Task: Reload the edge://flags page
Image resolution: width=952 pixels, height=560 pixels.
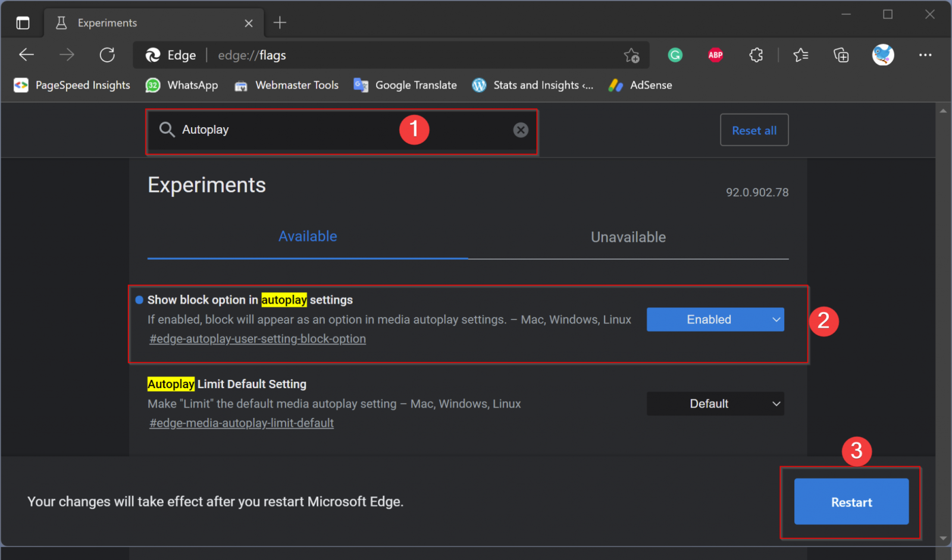Action: 107,55
